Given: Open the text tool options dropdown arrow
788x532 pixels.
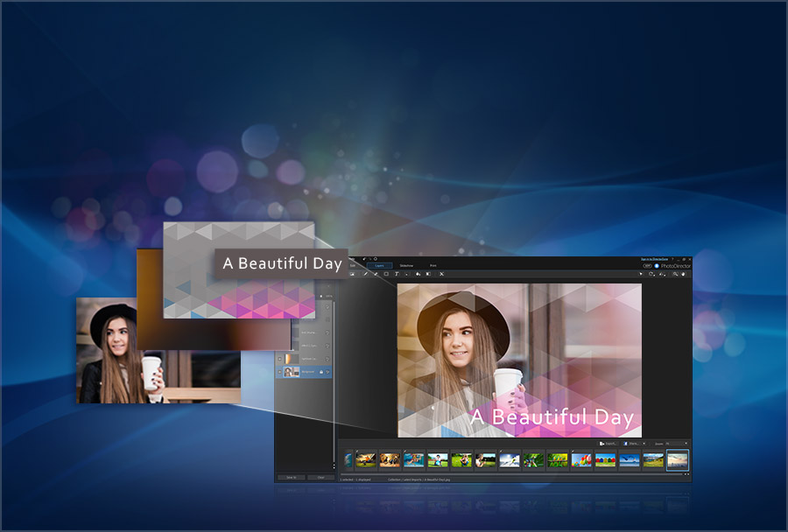Looking at the screenshot, I should [x=406, y=275].
